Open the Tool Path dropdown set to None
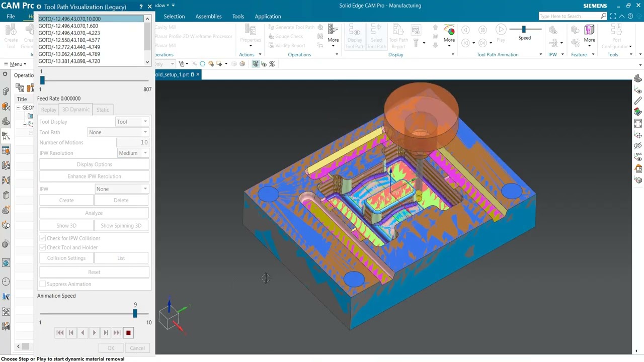 pyautogui.click(x=118, y=132)
